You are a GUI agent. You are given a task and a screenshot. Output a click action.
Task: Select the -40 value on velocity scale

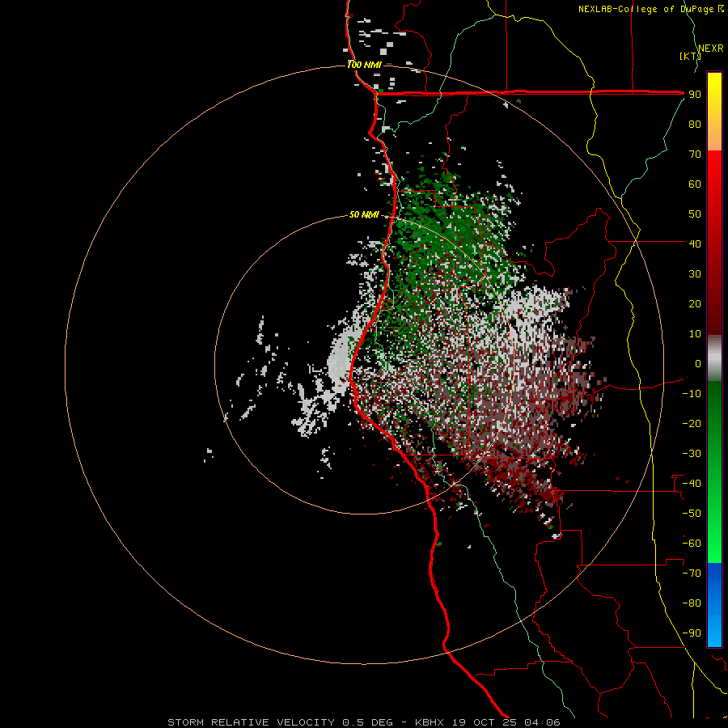(x=692, y=484)
